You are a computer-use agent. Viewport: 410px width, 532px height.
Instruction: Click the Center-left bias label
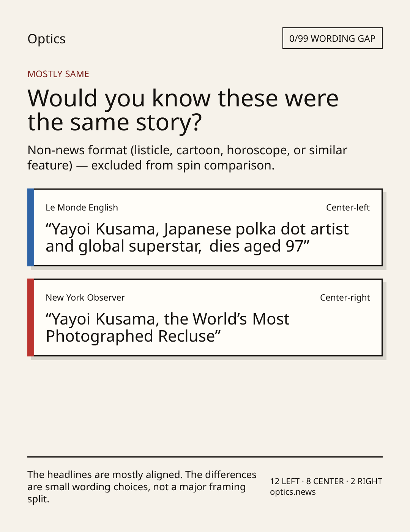pyautogui.click(x=348, y=207)
